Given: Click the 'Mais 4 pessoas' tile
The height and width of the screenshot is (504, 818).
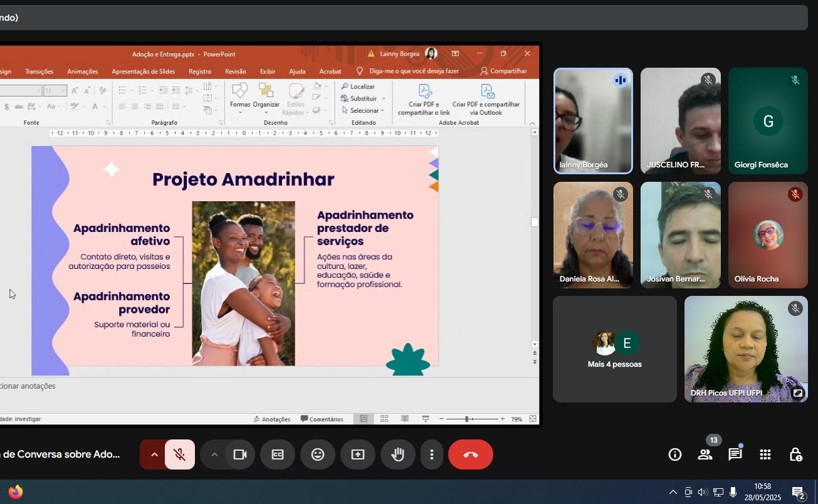Looking at the screenshot, I should pyautogui.click(x=614, y=349).
